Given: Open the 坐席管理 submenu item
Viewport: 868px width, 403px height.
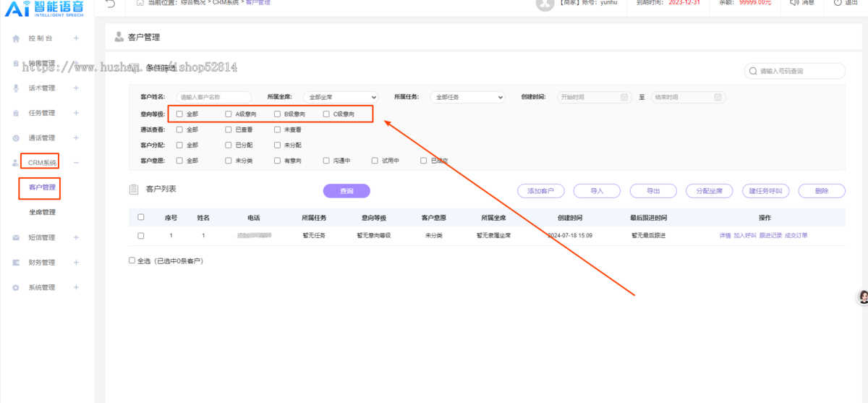Looking at the screenshot, I should click(42, 213).
